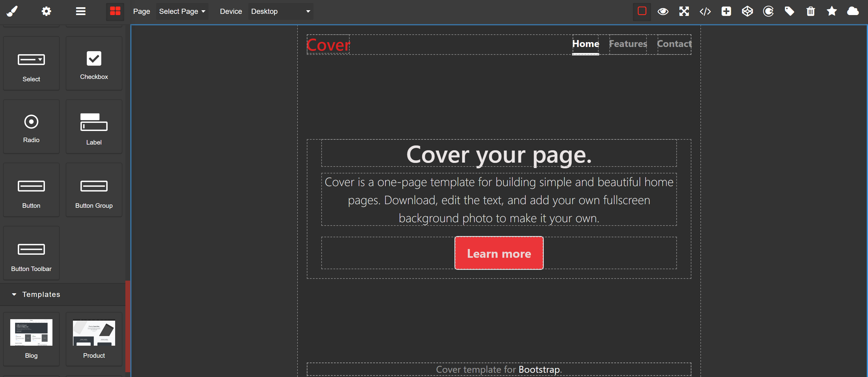Follow the Bootstrap link in the footer
This screenshot has height=377, width=868.
pyautogui.click(x=539, y=369)
